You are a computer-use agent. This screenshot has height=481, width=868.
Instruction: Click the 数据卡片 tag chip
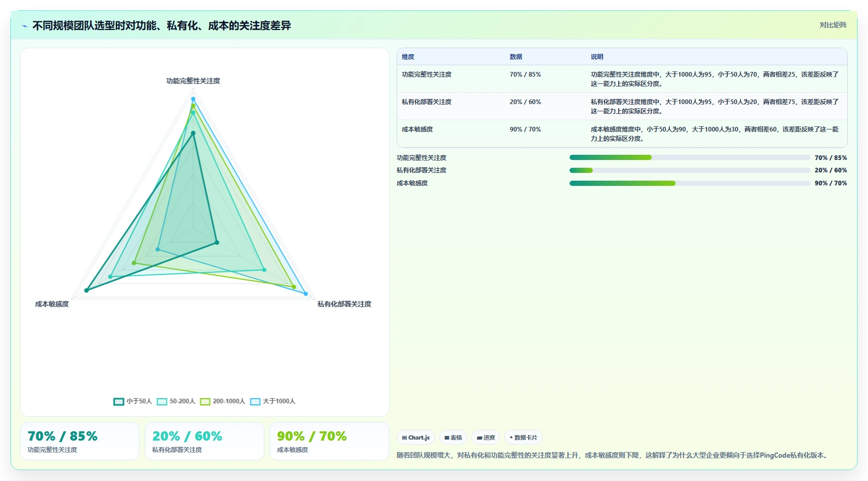523,438
